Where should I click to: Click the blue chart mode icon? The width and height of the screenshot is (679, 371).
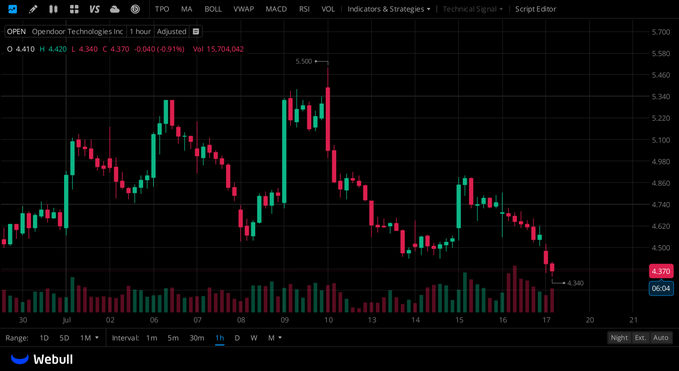click(13, 9)
